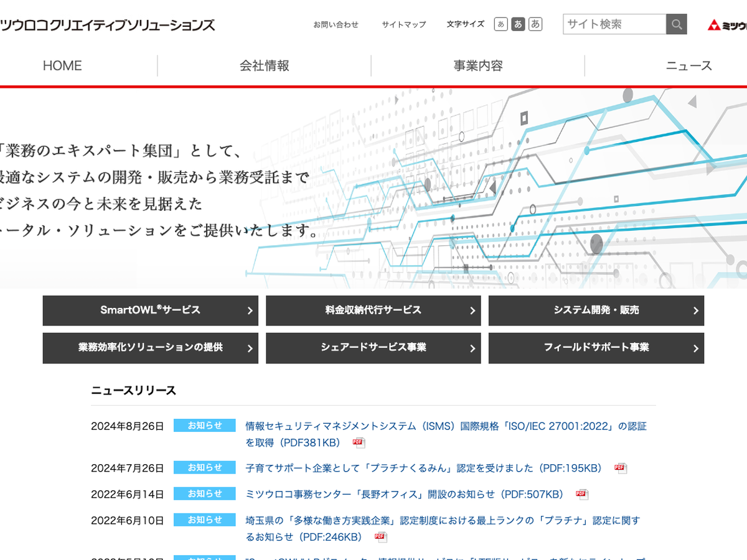Image resolution: width=747 pixels, height=560 pixels.
Task: Click the システム開発・販売 arrow chevron
Action: pos(696,311)
